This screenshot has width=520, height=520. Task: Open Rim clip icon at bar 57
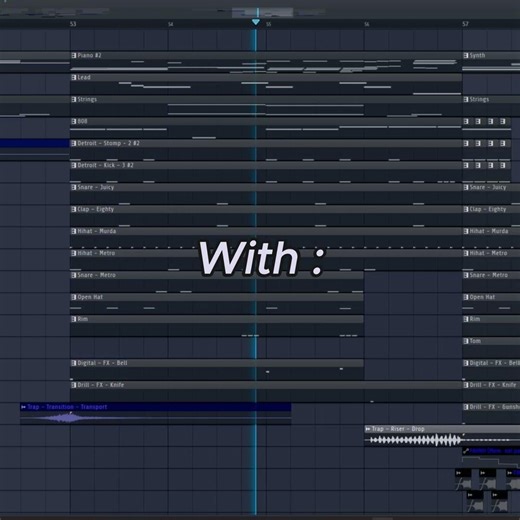466,319
